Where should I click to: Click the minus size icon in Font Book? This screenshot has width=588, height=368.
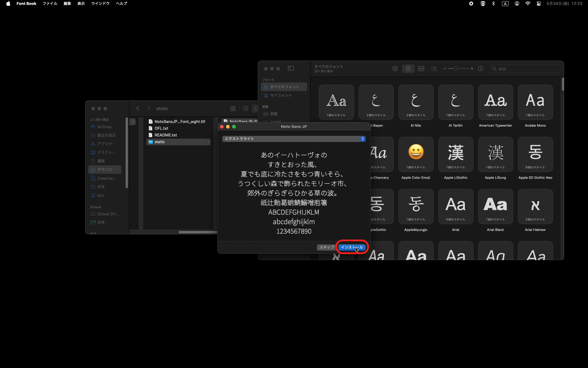pos(445,69)
